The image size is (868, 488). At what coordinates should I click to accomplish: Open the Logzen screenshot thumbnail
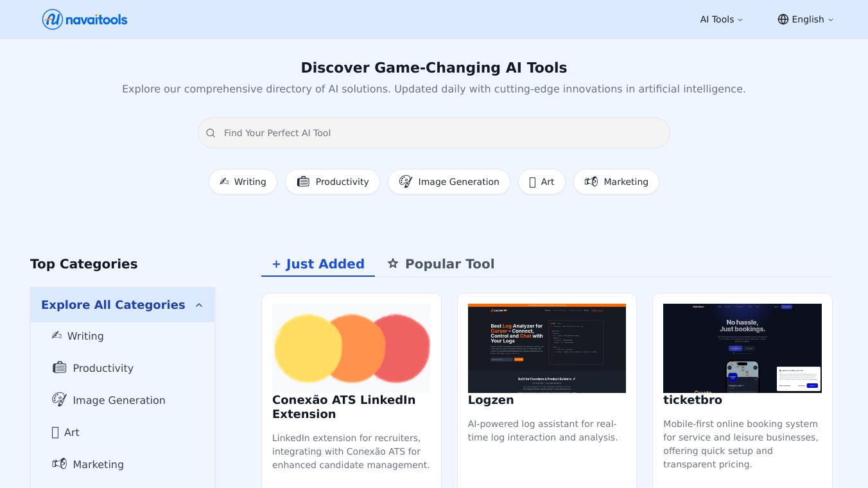(547, 348)
